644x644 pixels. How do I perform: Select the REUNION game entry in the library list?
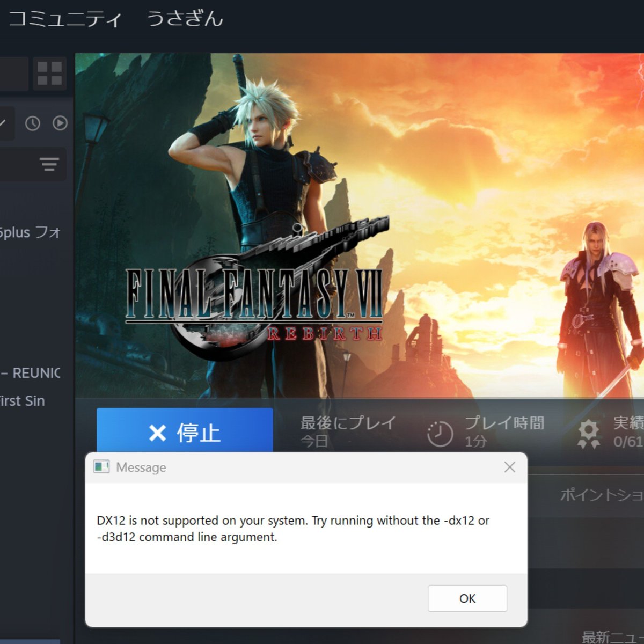click(31, 373)
